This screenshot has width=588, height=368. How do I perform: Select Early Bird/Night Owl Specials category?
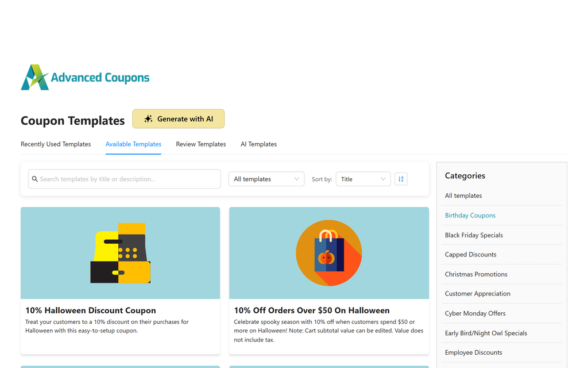tap(486, 333)
